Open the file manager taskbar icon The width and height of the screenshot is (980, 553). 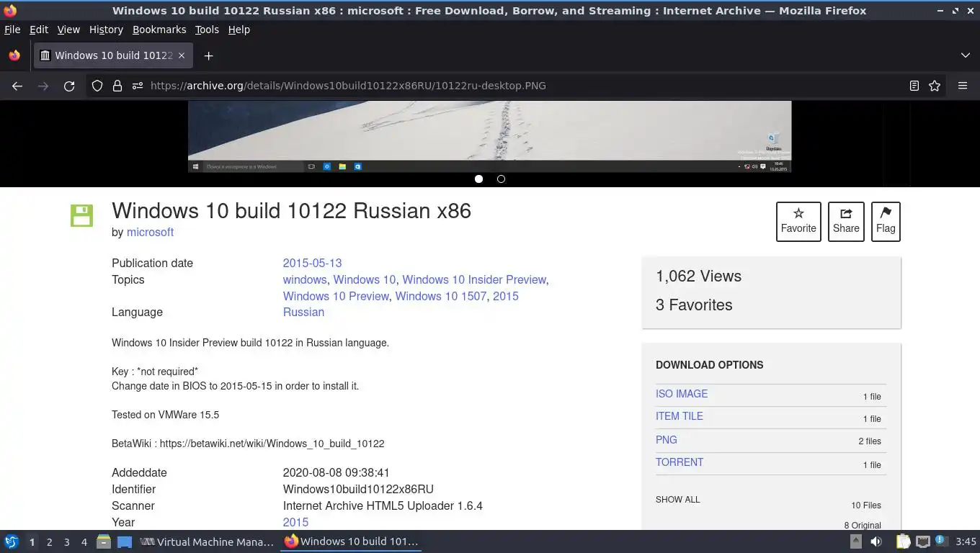click(x=104, y=541)
